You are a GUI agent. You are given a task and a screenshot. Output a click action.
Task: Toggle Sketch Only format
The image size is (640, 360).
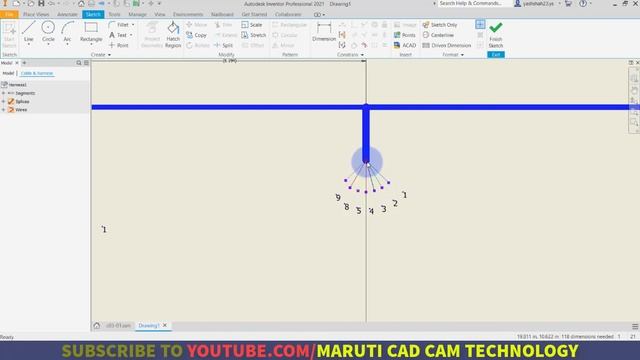coord(440,25)
